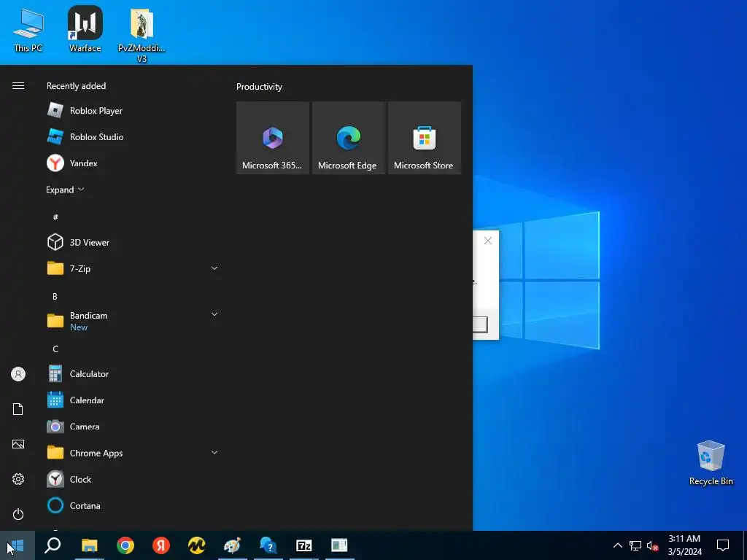The height and width of the screenshot is (560, 747).
Task: Open File Explorer from taskbar
Action: 90,545
